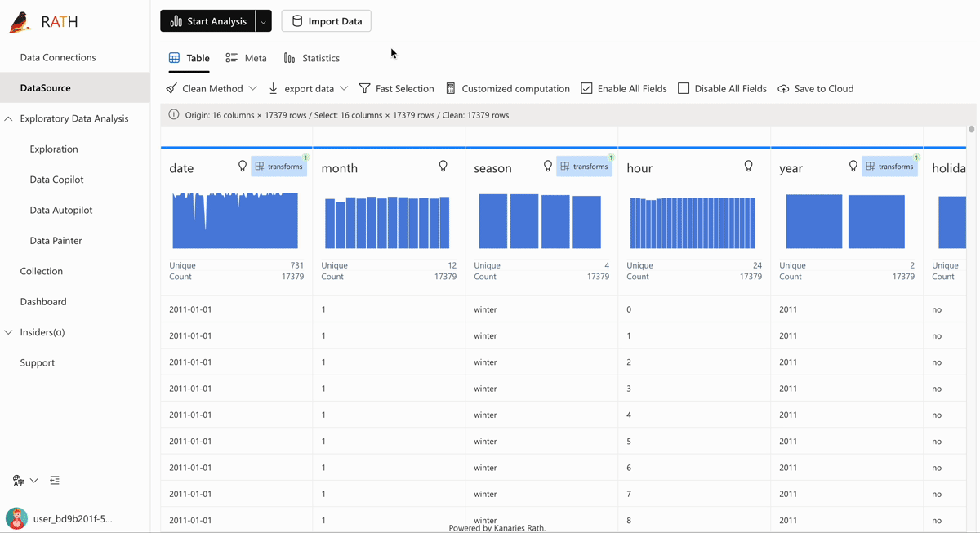Open the language switcher icon in sidebar
This screenshot has width=980, height=533.
pyautogui.click(x=19, y=481)
